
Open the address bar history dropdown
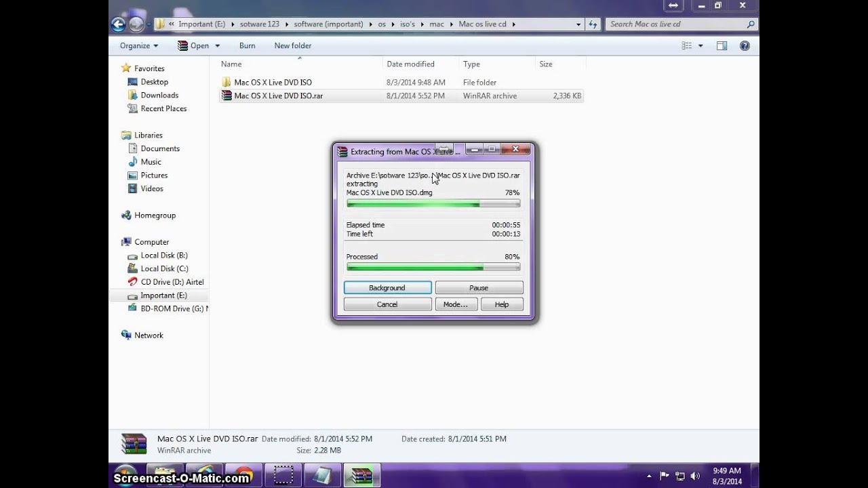coord(578,24)
